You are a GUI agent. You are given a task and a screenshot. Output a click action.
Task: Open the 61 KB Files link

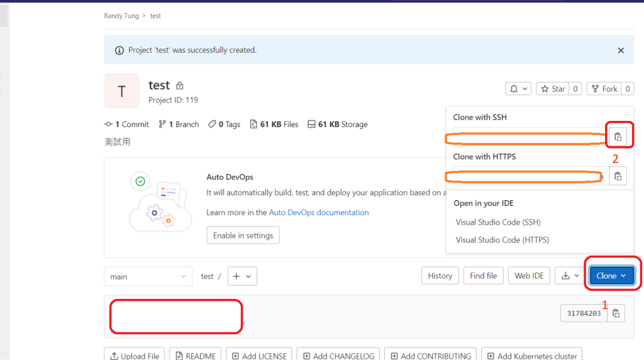(274, 124)
